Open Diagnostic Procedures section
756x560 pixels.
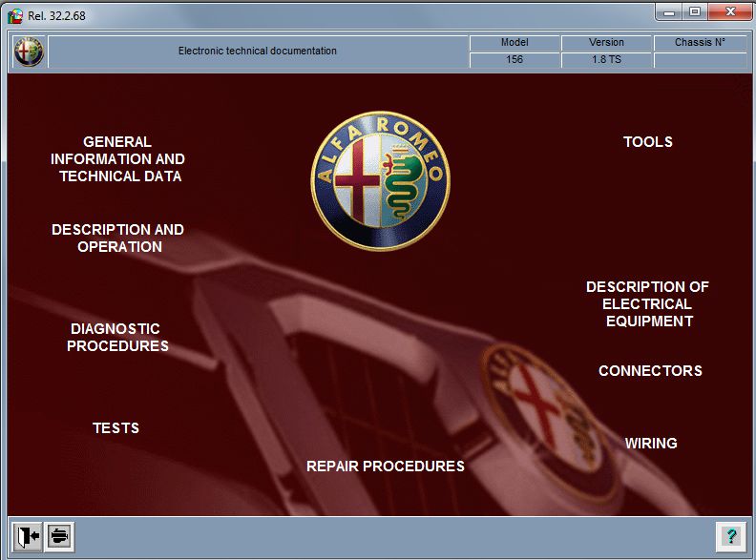(117, 338)
